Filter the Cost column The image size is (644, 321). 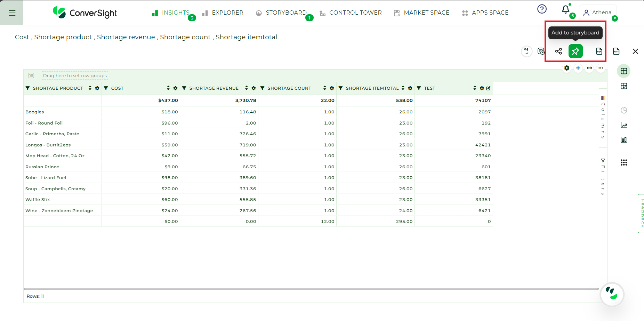pos(106,88)
